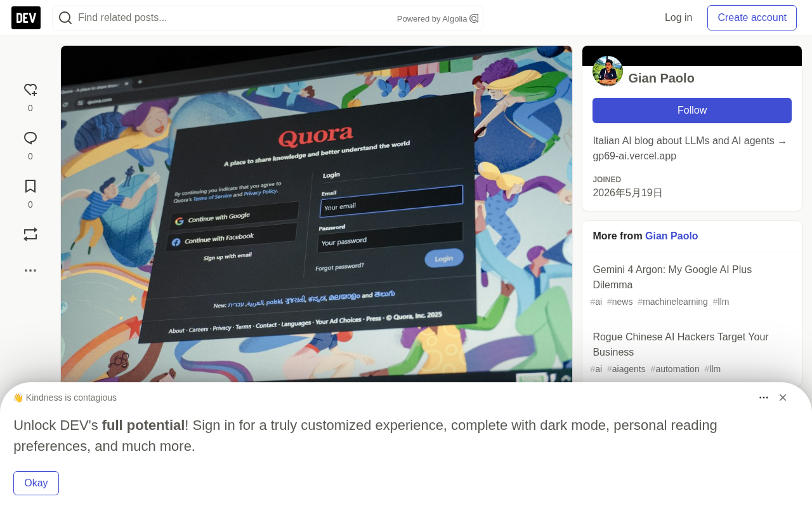Click #aiagents tag
This screenshot has height=508, width=812.
coord(626,369)
